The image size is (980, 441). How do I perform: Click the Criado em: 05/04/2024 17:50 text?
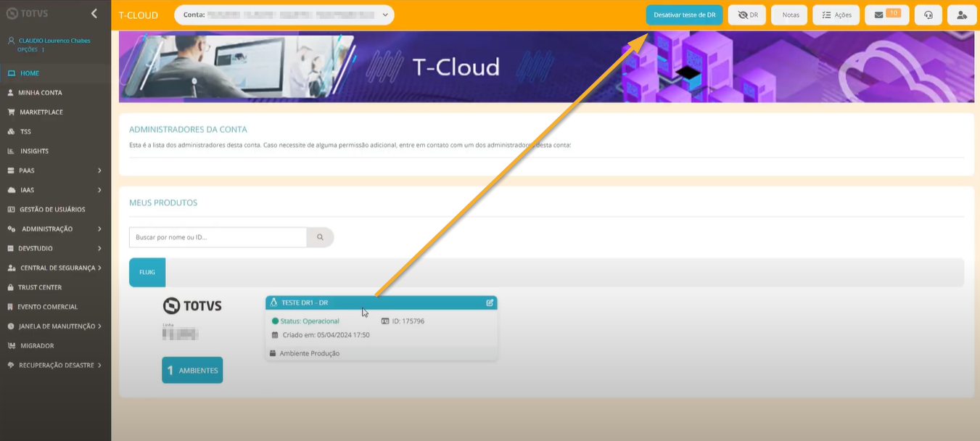(x=326, y=335)
